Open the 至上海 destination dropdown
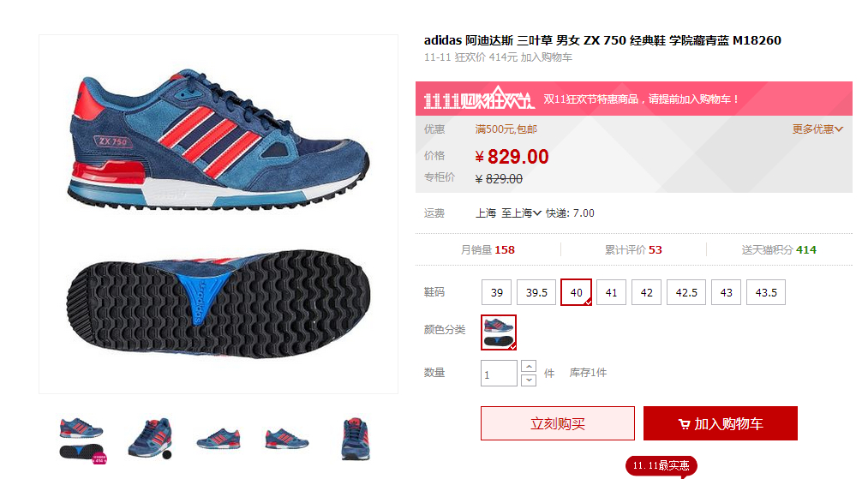 pos(521,213)
